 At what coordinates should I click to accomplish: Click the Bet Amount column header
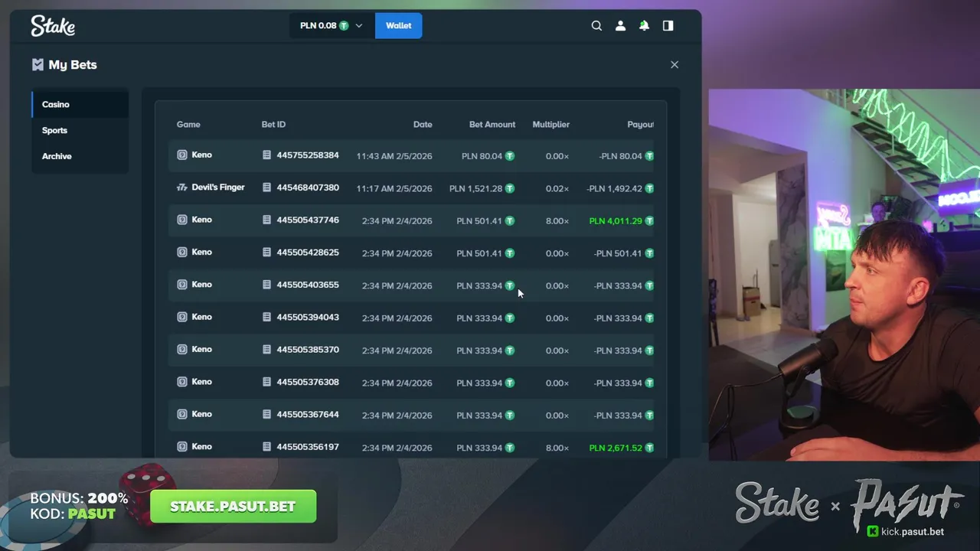(492, 124)
